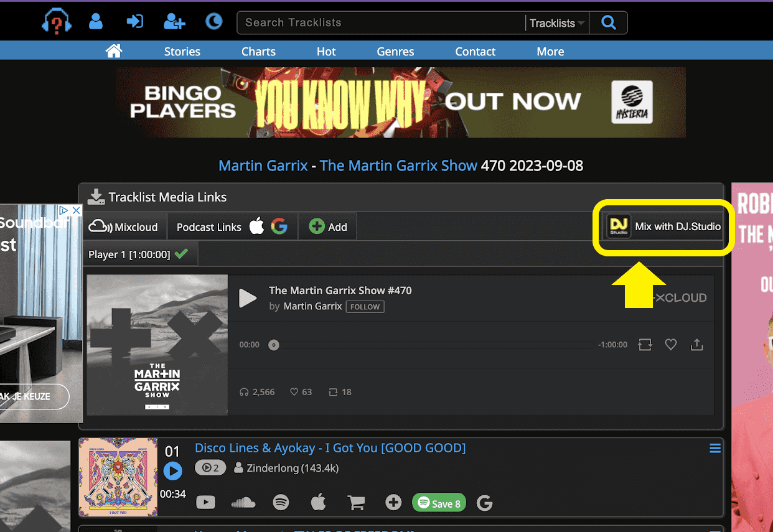
Task: Switch to the Charts section
Action: pos(258,51)
